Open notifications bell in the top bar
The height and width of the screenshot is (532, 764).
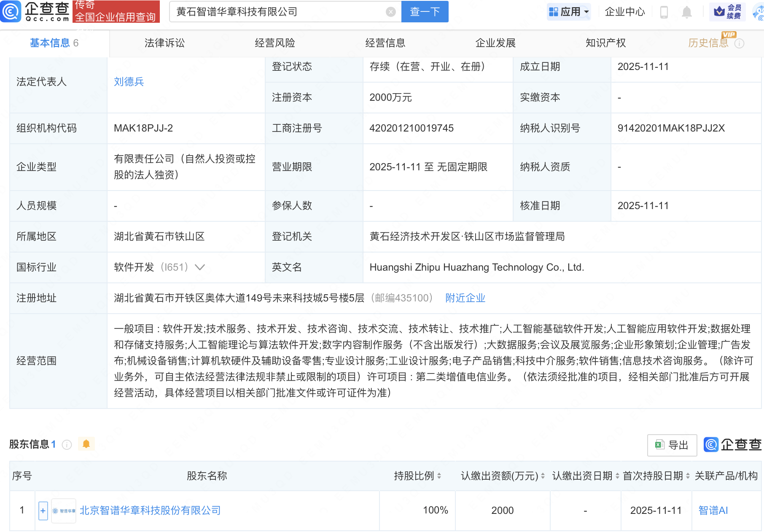[686, 12]
